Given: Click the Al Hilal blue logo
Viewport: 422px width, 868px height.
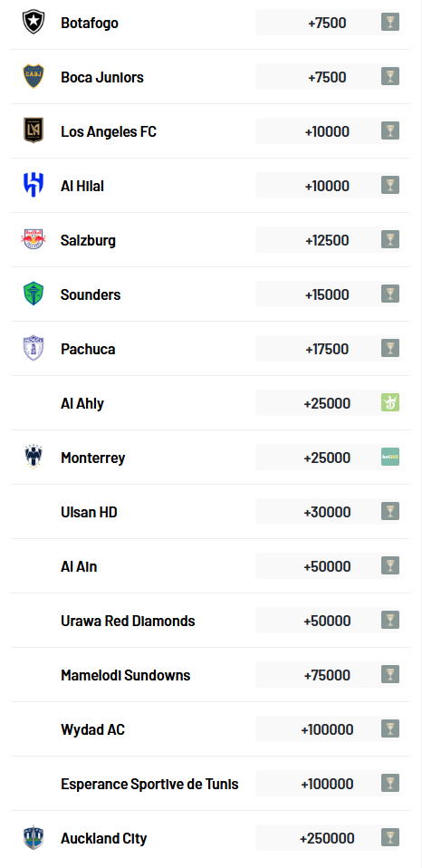Looking at the screenshot, I should tap(34, 185).
